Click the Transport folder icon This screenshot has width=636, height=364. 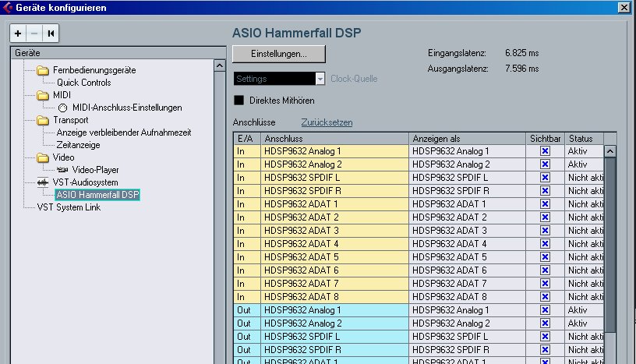tap(43, 120)
